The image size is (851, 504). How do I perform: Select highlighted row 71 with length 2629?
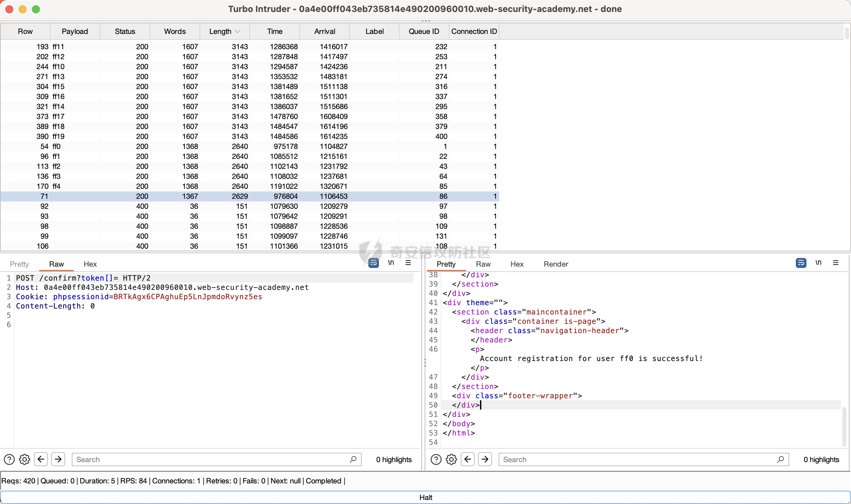click(x=250, y=196)
